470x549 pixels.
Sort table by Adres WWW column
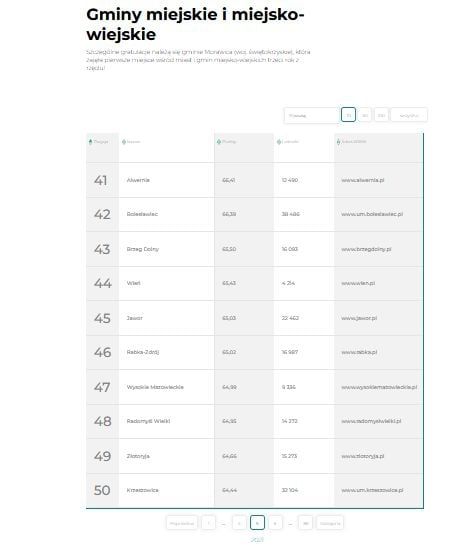coord(351,142)
